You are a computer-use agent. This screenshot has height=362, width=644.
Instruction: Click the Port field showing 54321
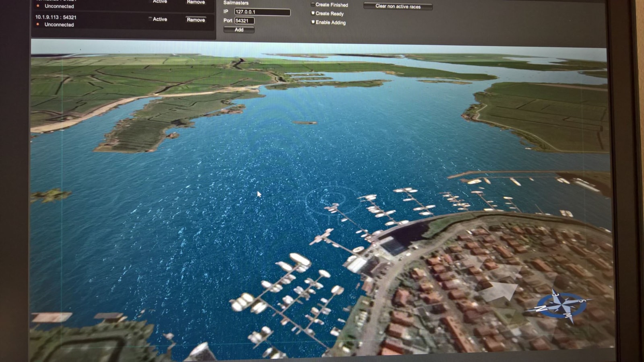click(244, 21)
